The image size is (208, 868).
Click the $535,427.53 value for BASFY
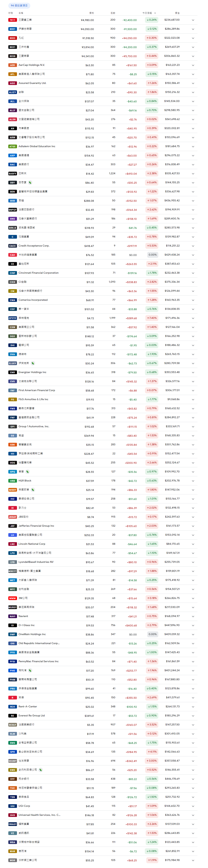tap(172, 174)
